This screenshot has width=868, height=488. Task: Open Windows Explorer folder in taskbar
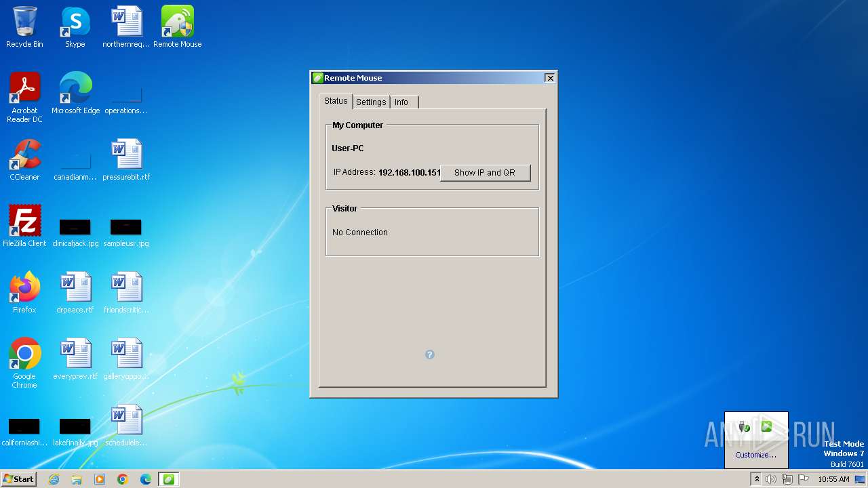point(77,479)
